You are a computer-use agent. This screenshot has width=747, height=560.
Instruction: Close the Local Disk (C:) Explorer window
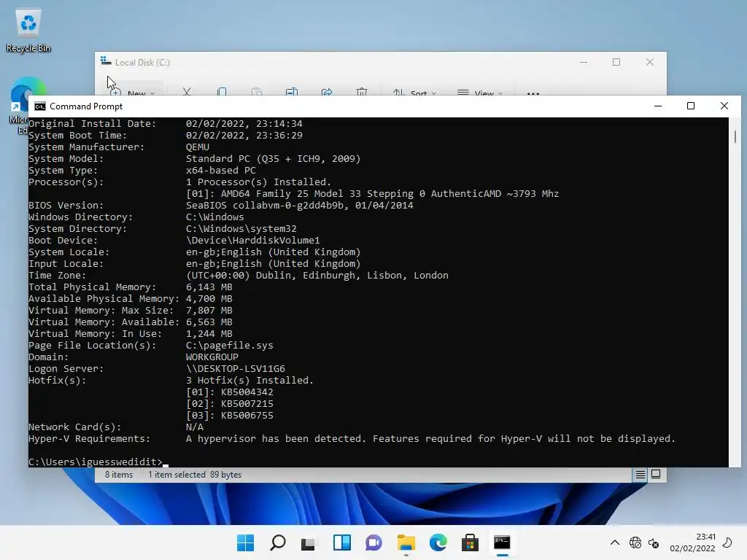[650, 63]
